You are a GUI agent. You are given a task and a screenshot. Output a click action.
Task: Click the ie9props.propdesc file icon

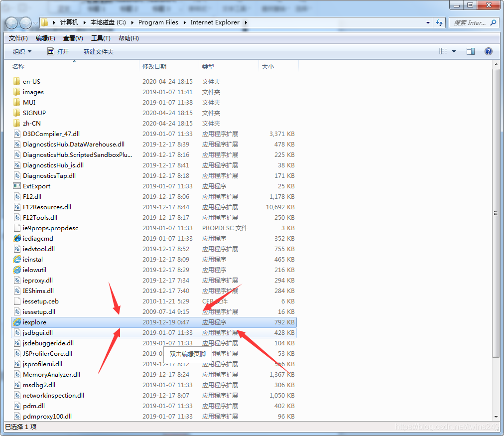pyautogui.click(x=17, y=228)
